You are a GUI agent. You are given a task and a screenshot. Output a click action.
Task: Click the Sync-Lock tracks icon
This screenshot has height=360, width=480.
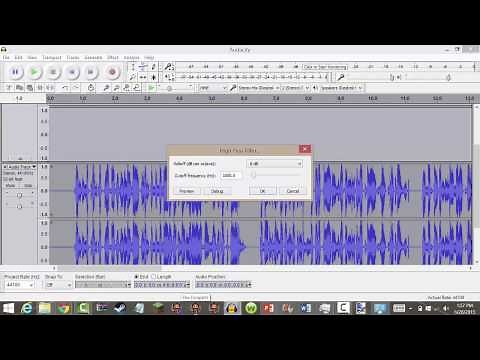pyautogui.click(x=91, y=88)
